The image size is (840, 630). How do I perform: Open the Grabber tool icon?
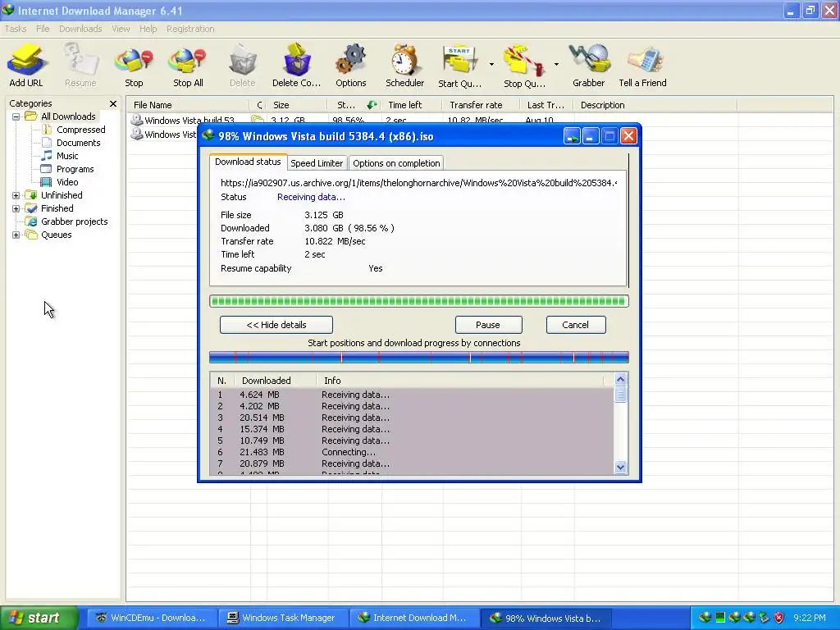[588, 66]
